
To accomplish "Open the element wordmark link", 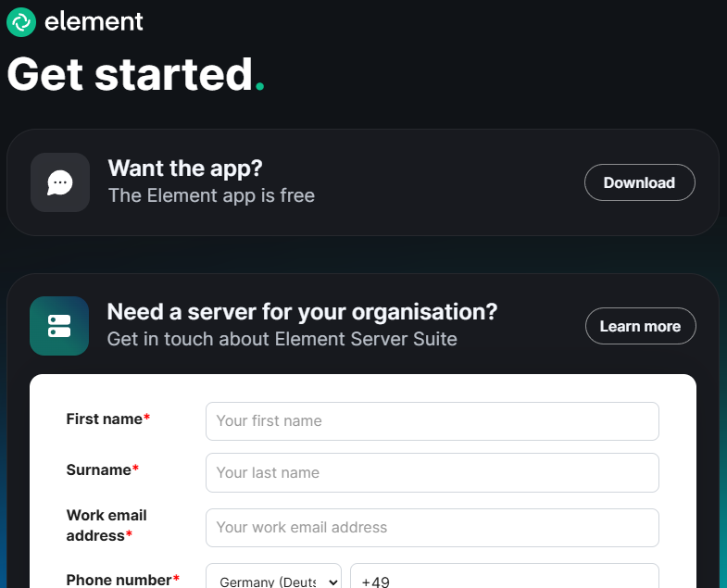I will (94, 22).
